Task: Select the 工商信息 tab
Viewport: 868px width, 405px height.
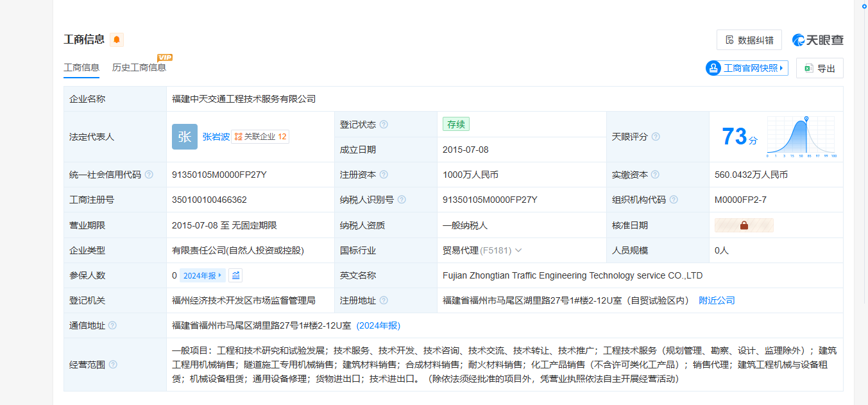Action: 81,67
